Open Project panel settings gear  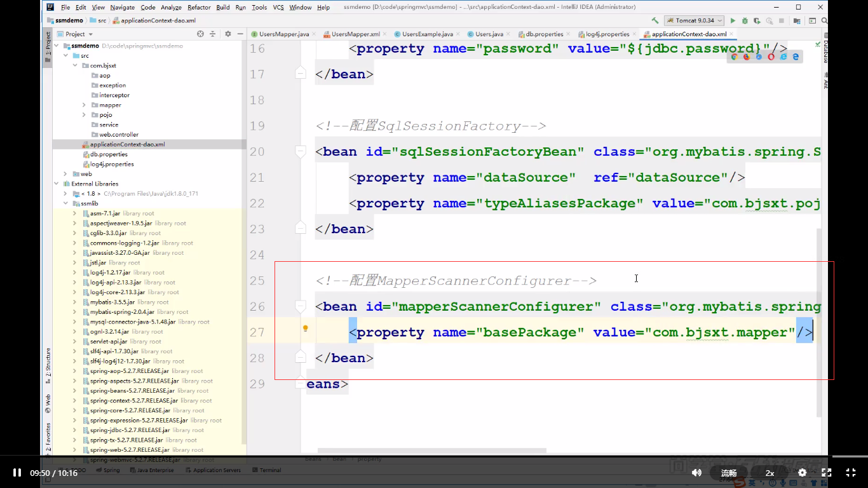tap(228, 34)
